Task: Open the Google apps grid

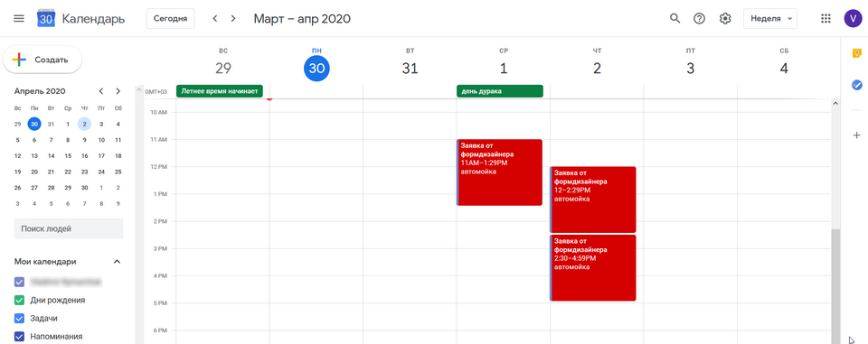Action: click(826, 18)
